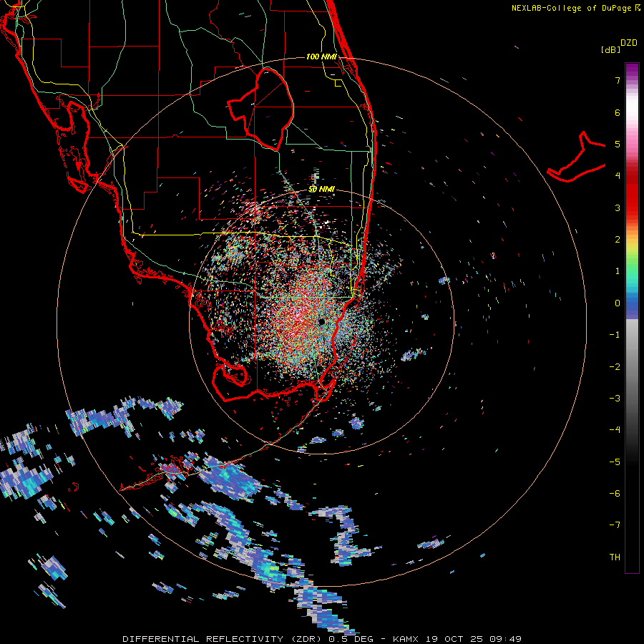The width and height of the screenshot is (644, 644).
Task: Click the scale value 7
Action: click(x=618, y=80)
